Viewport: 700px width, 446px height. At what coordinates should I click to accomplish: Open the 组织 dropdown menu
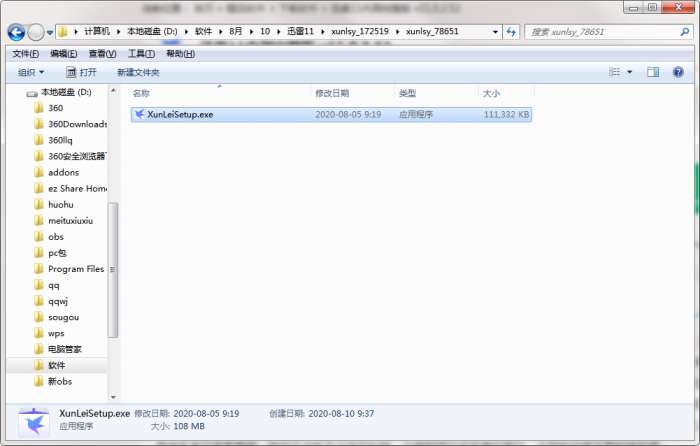[31, 72]
